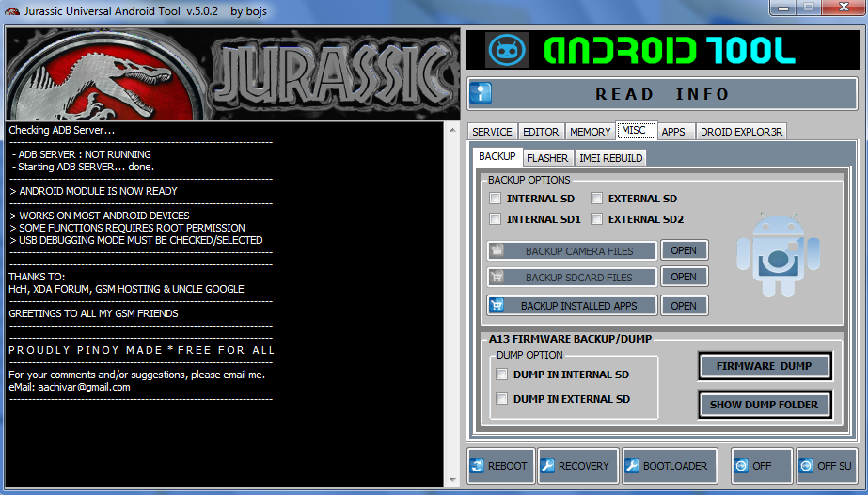Click OPEN next to Backup SDCard Files
The image size is (868, 495).
coord(685,277)
